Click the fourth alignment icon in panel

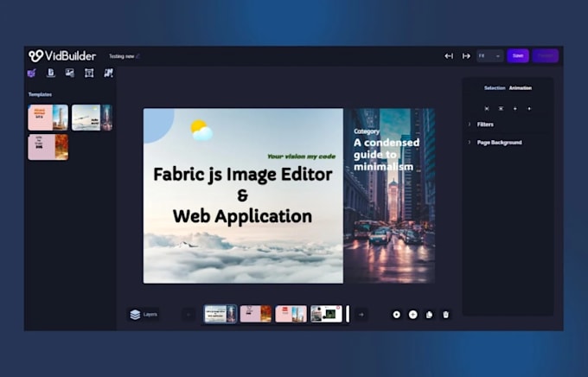tap(529, 108)
